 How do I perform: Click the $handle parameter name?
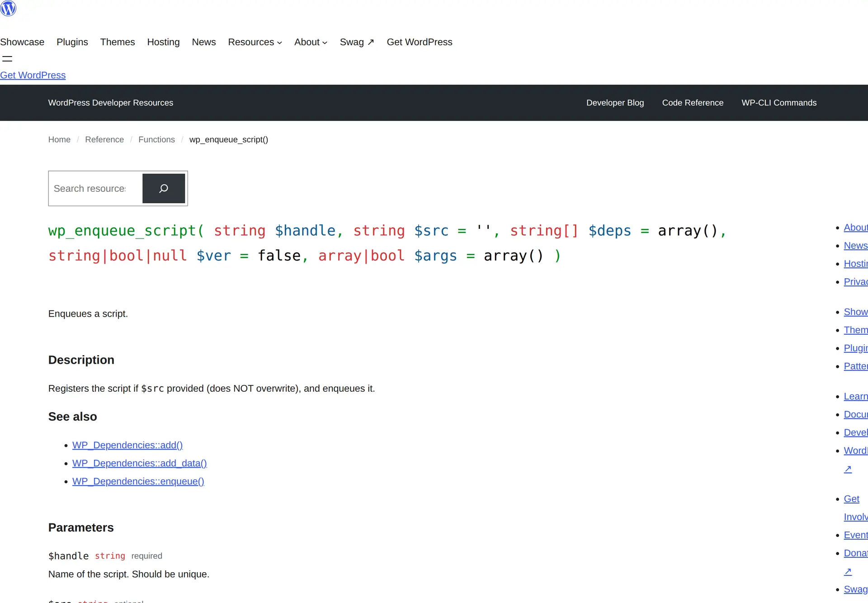coord(69,556)
